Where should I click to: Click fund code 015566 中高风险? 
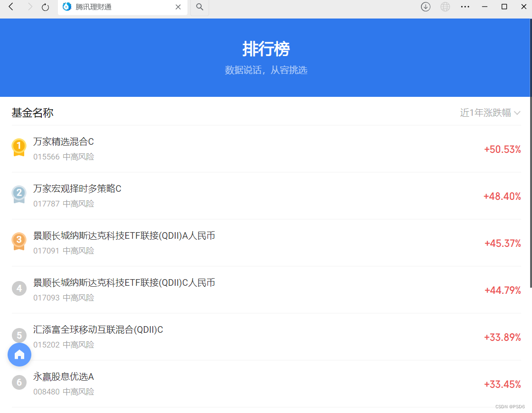[x=64, y=157]
